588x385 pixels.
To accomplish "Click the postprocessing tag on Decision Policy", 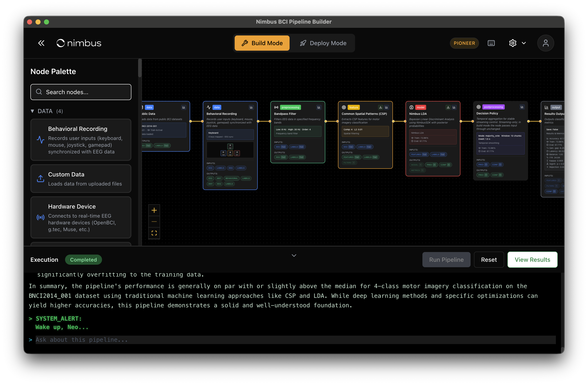I will pyautogui.click(x=493, y=107).
